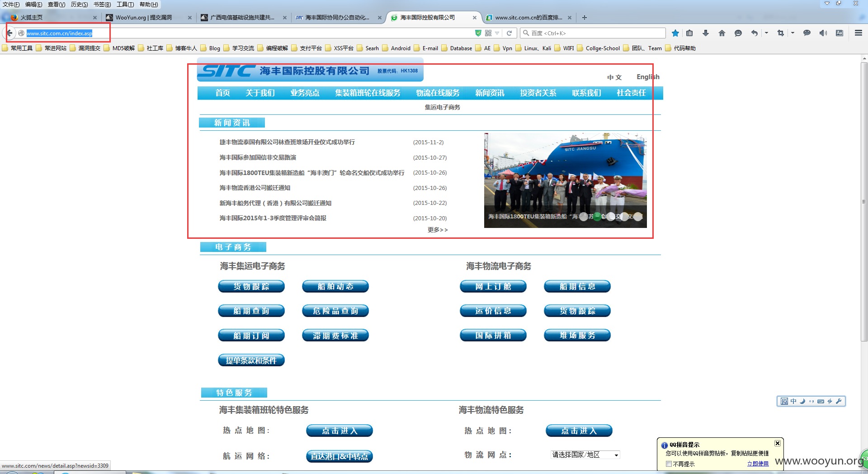
Task: Switch to the WooYun.org tab
Action: [x=148, y=18]
